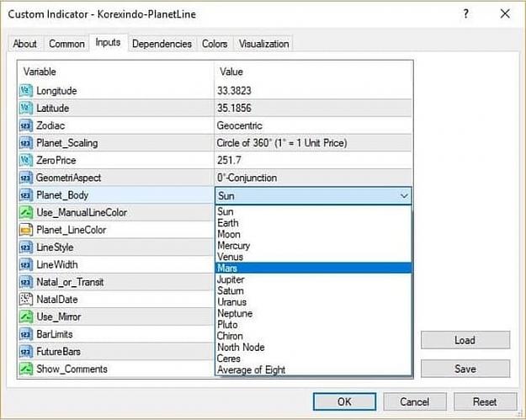Select Ceres option
The width and height of the screenshot is (526, 420).
click(313, 359)
